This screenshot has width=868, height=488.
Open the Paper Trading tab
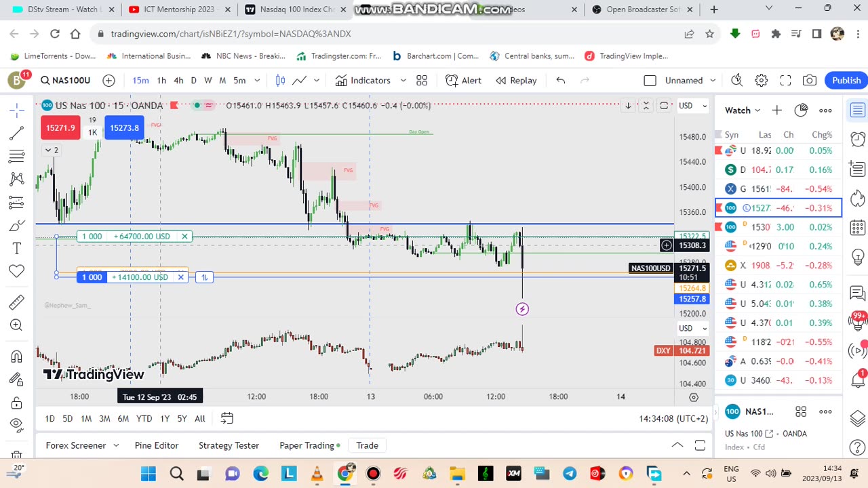pyautogui.click(x=309, y=445)
